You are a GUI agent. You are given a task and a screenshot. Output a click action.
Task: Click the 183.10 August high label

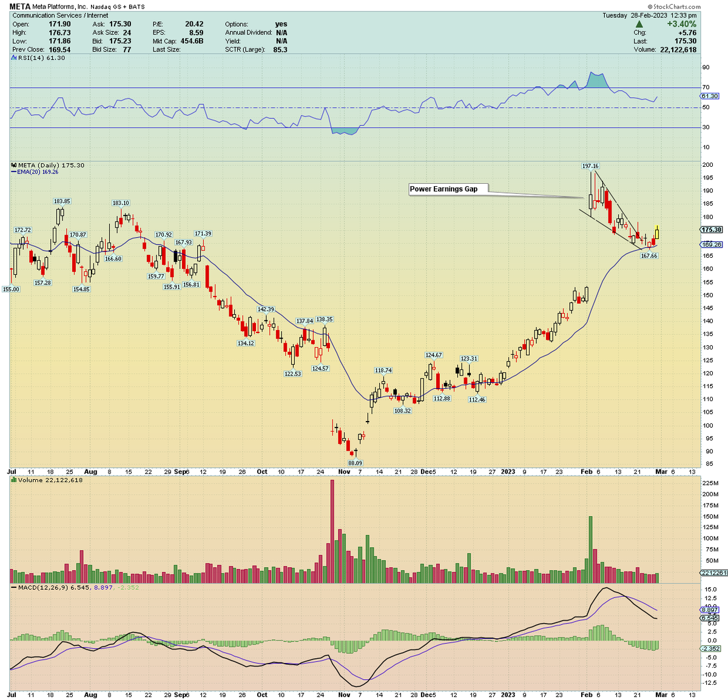pyautogui.click(x=120, y=203)
